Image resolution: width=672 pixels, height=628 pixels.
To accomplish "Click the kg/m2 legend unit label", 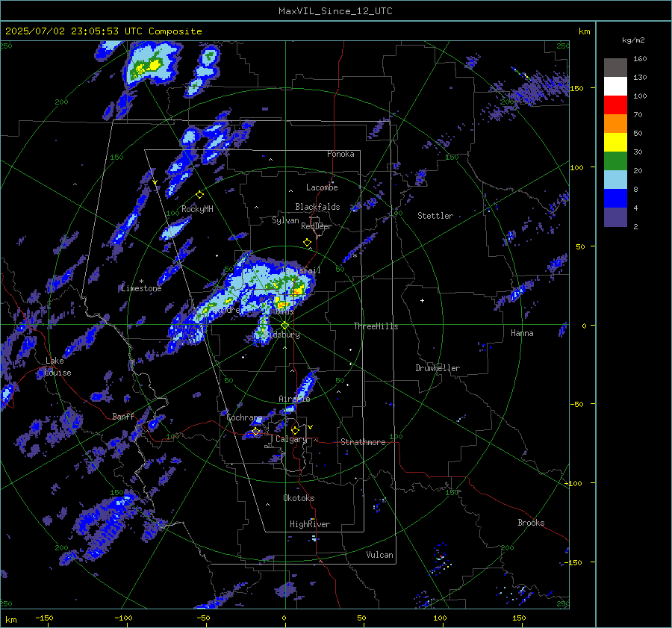I will [x=633, y=40].
